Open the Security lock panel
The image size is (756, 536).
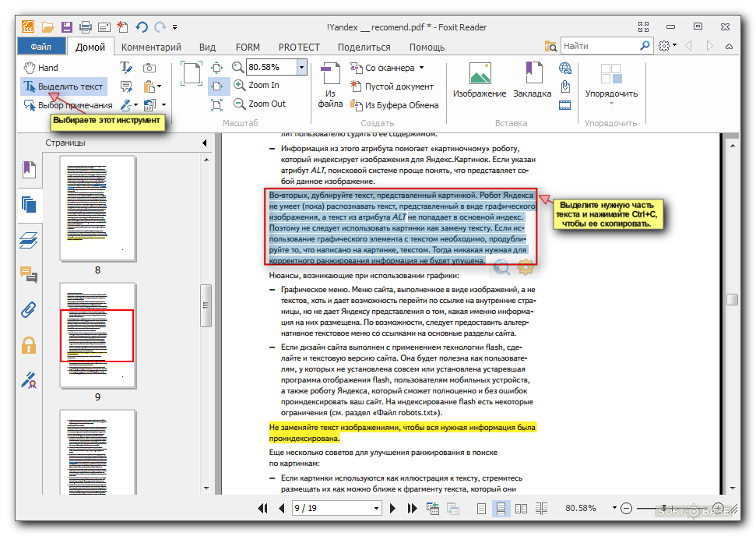pos(29,345)
